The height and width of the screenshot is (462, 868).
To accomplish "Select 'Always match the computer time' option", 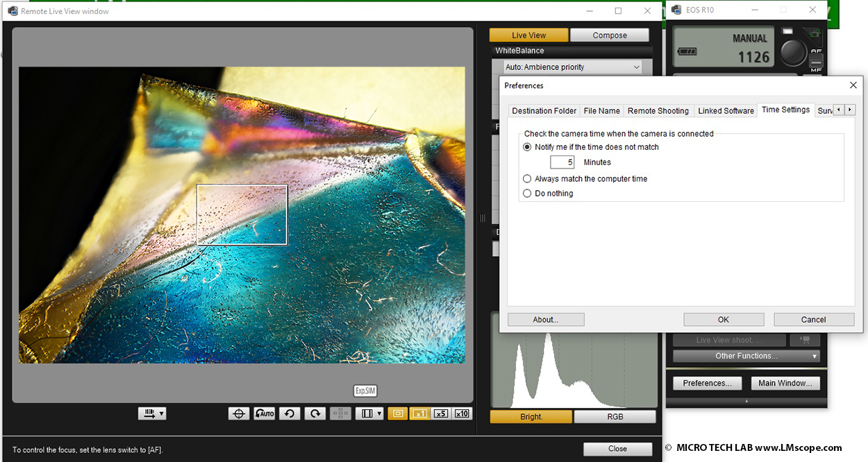I will coord(527,179).
